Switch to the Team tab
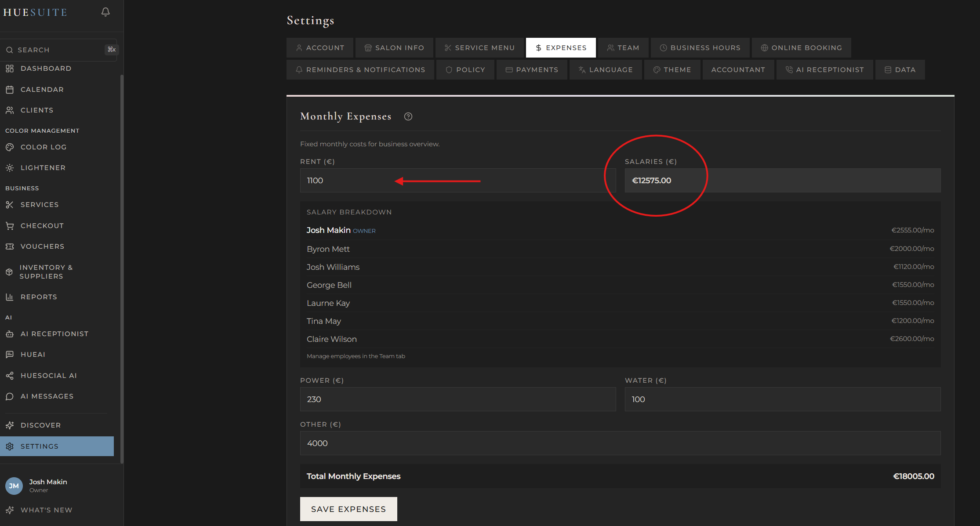980x526 pixels. [x=623, y=47]
